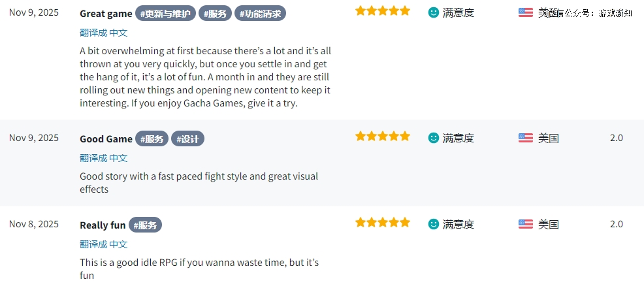
Task: Click the US flag icon in the Good Game row
Action: (526, 138)
